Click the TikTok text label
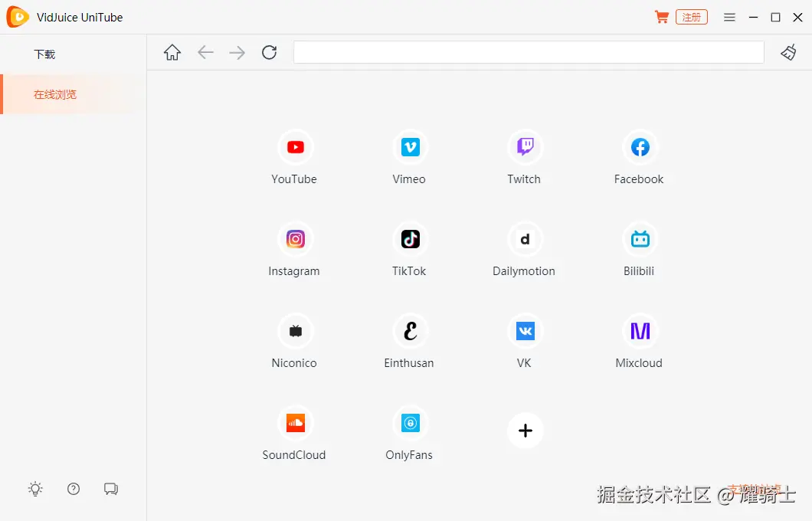Image resolution: width=812 pixels, height=521 pixels. [x=409, y=271]
